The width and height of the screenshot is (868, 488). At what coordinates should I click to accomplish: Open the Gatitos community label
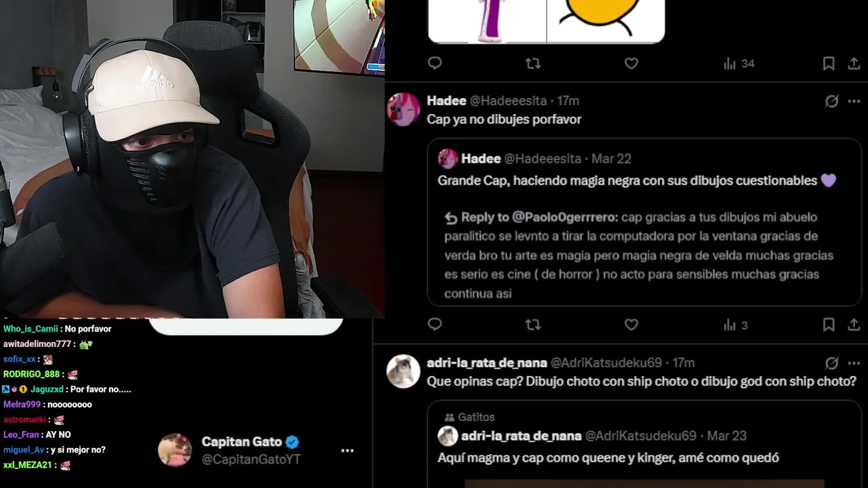pos(469,417)
